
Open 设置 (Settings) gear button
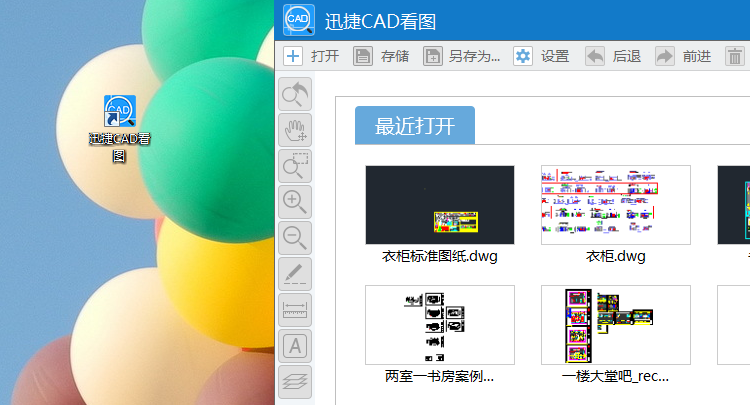pos(541,56)
